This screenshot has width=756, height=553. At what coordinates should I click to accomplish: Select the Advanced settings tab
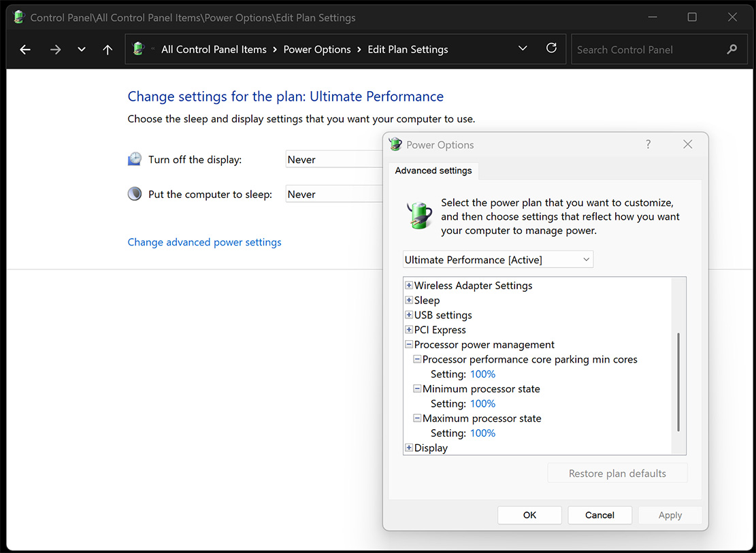point(433,171)
